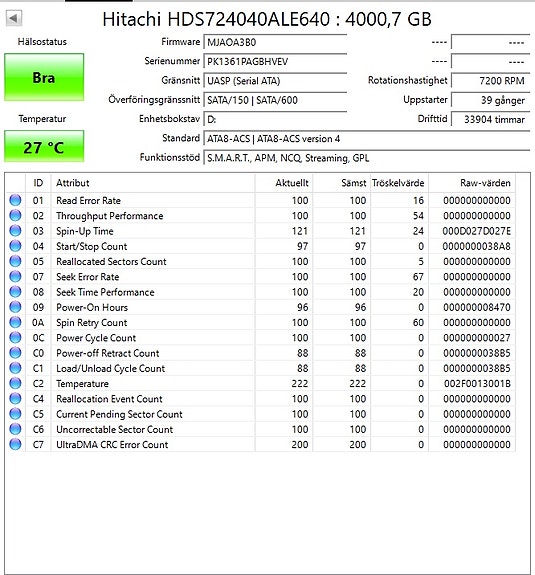Click raw value 000D027D027E
This screenshot has height=575, width=535.
(477, 231)
